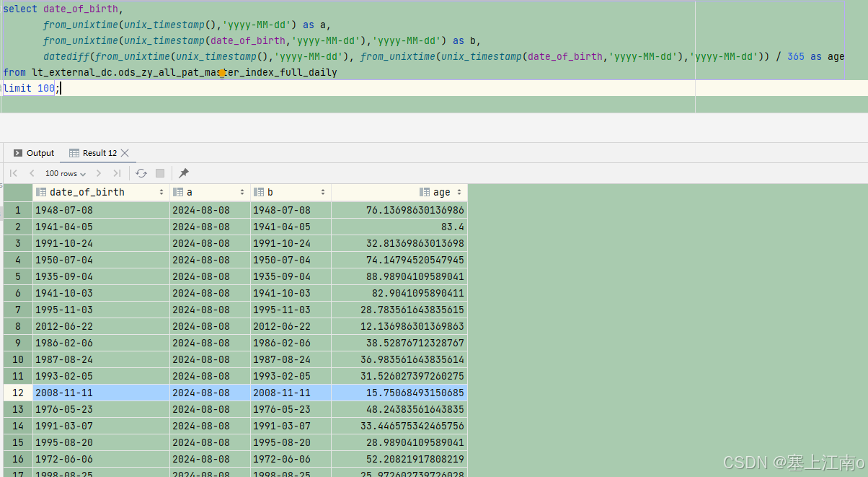Click age value 38.52876712328767
The image size is (868, 477).
(399, 343)
